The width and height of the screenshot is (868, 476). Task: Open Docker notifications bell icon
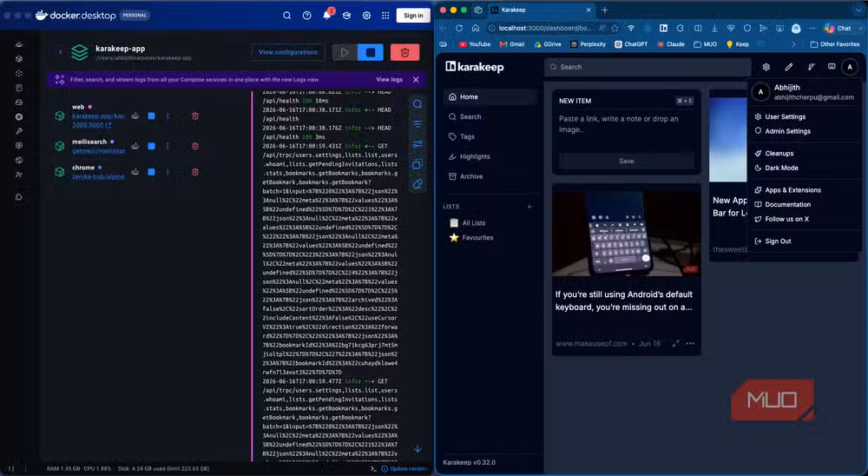pos(327,15)
